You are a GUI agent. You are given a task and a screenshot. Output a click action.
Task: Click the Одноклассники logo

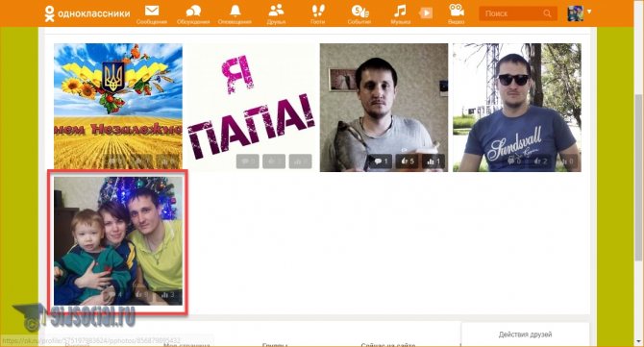[87, 13]
